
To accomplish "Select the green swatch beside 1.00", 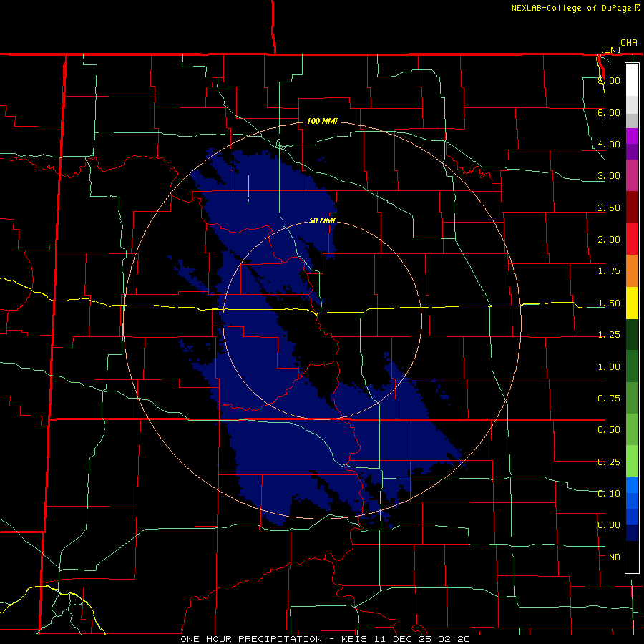I will click(632, 366).
